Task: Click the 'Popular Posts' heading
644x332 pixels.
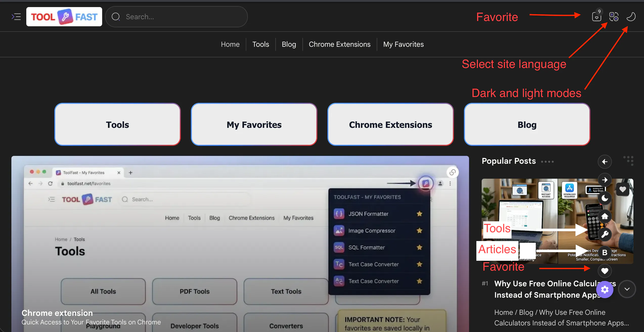Action: [x=509, y=161]
